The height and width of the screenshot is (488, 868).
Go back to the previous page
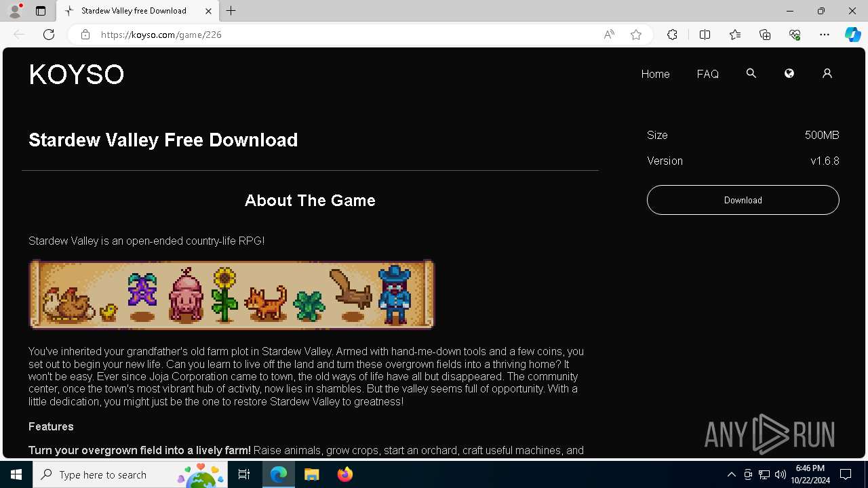point(19,35)
